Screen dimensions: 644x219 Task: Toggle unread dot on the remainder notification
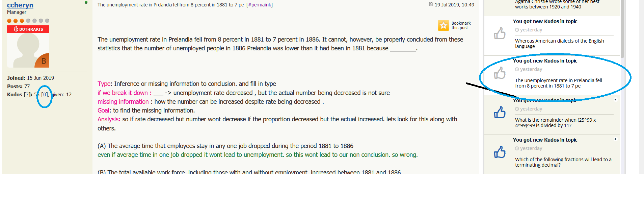click(615, 100)
